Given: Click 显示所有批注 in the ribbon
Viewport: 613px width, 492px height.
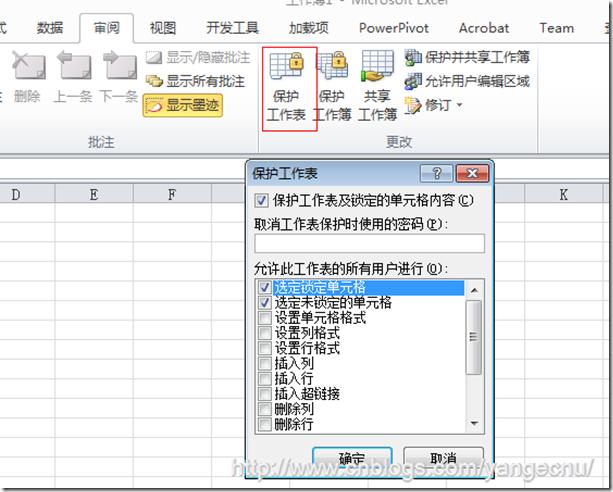Looking at the screenshot, I should pyautogui.click(x=195, y=81).
